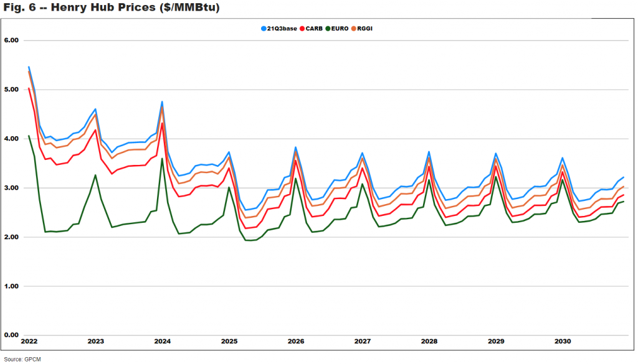Select the EURO legend label
This screenshot has height=364, width=638.
point(340,29)
